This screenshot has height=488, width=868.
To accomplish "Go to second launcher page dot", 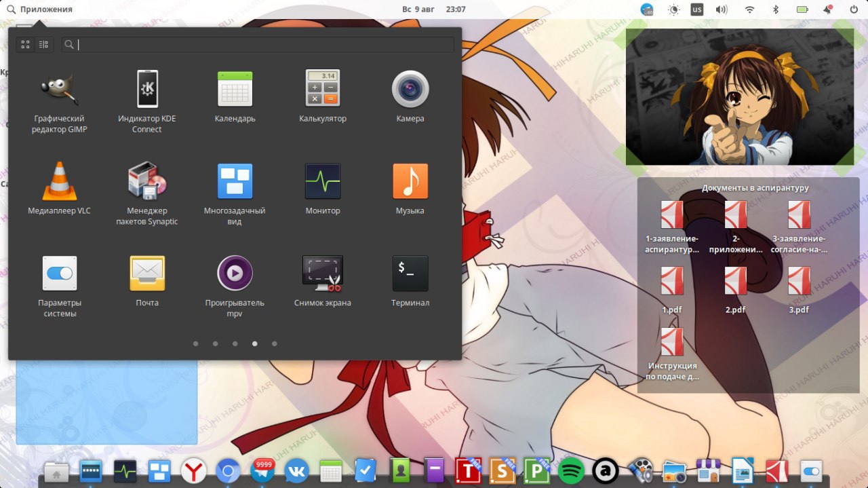I will click(215, 343).
